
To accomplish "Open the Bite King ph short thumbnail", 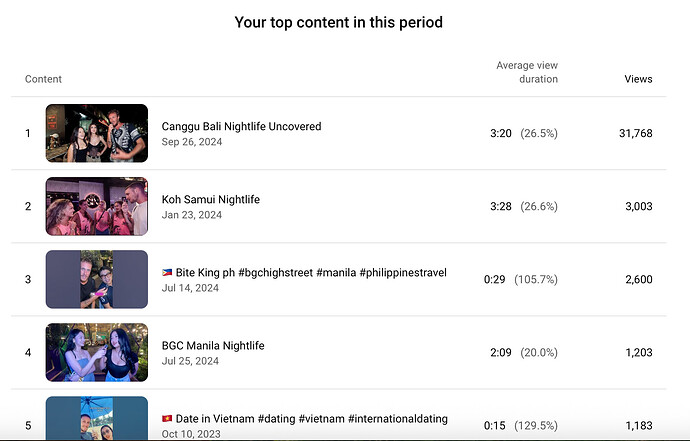I will pos(97,279).
